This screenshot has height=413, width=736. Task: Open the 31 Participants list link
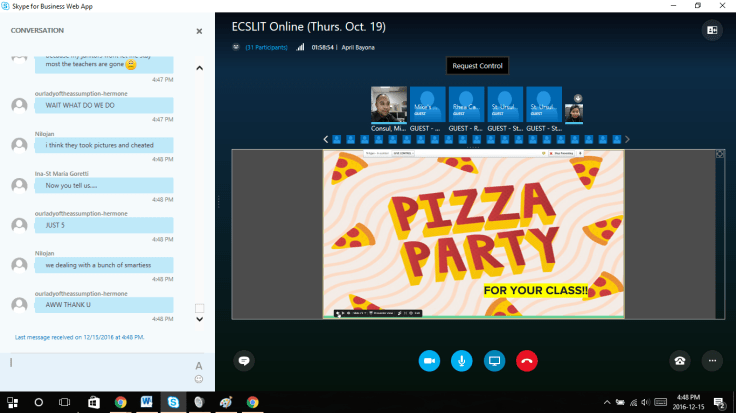(266, 47)
